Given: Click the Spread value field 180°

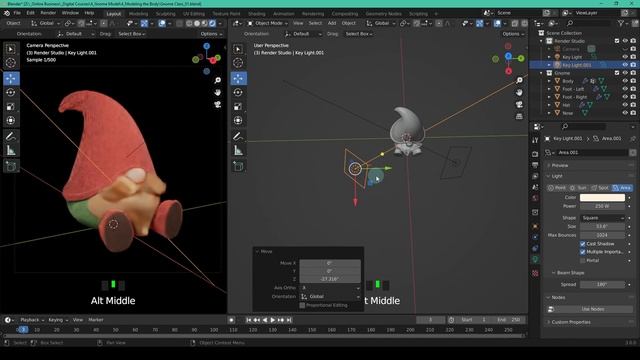Looking at the screenshot, I should [602, 284].
